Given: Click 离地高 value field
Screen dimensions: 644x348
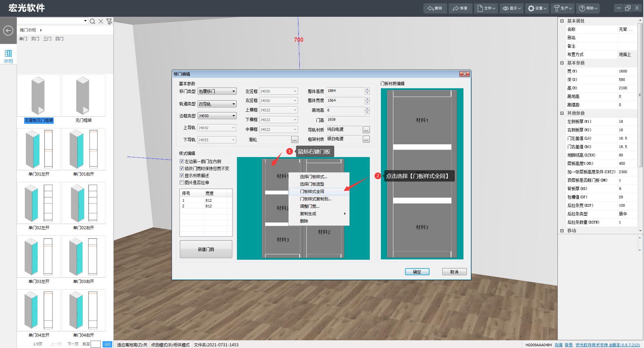Looking at the screenshot, I should pyautogui.click(x=345, y=110).
